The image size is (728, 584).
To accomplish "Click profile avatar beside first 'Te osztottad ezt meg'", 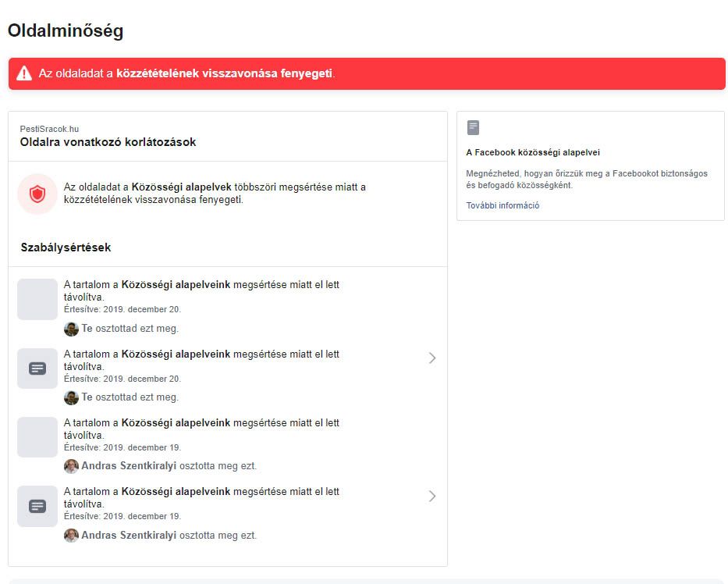I will click(71, 329).
